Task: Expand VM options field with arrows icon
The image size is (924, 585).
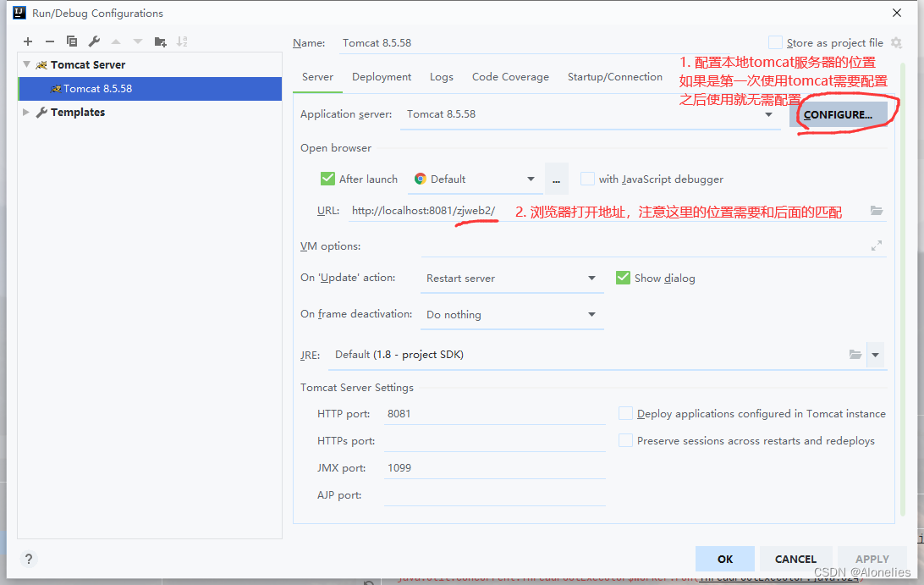Action: pyautogui.click(x=877, y=246)
